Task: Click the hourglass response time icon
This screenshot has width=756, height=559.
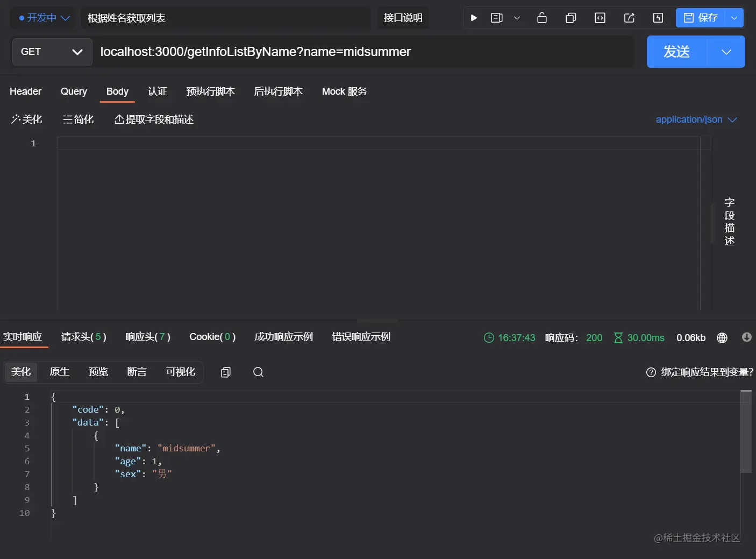Action: (x=618, y=338)
